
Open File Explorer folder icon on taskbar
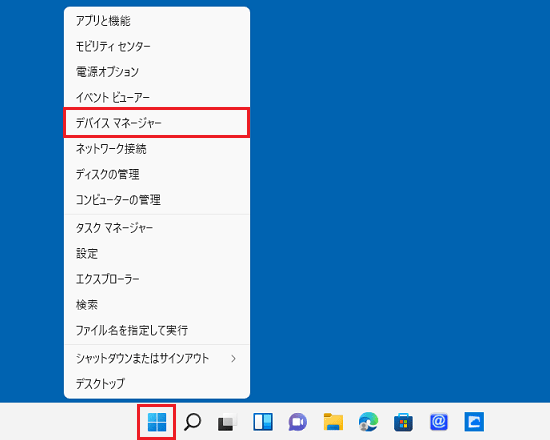[333, 422]
